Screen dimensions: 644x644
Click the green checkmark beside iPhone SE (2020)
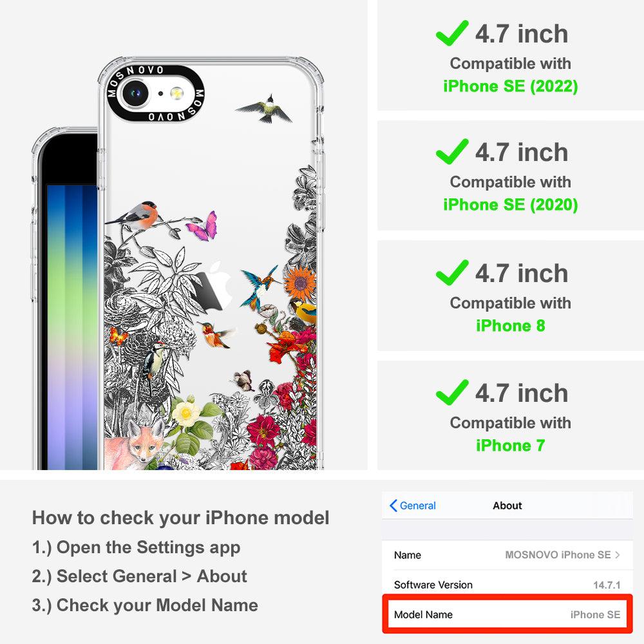point(452,151)
